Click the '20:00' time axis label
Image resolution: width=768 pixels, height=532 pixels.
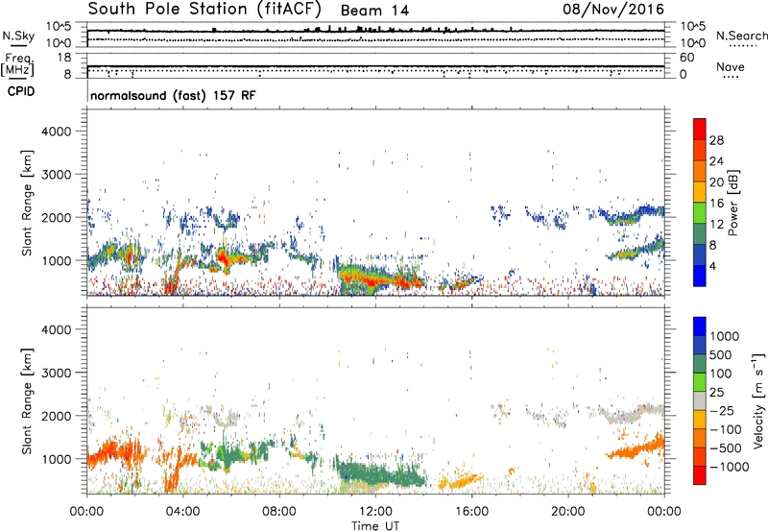[568, 512]
